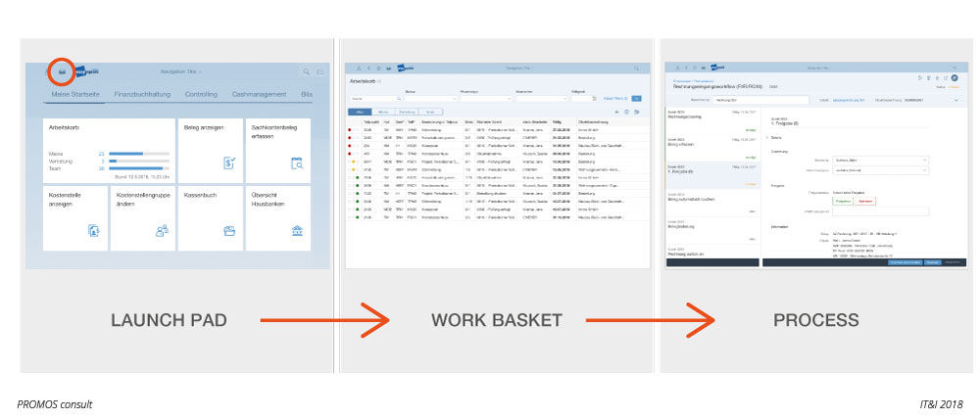This screenshot has width=980, height=420.
Task: Click the search icon in Launch Pad header
Action: (306, 71)
